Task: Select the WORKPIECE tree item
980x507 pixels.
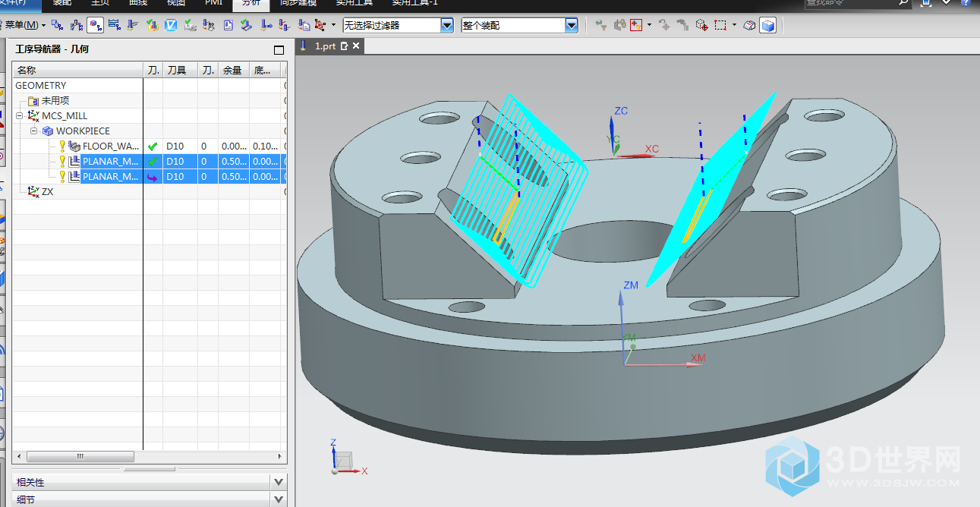Action: [83, 131]
